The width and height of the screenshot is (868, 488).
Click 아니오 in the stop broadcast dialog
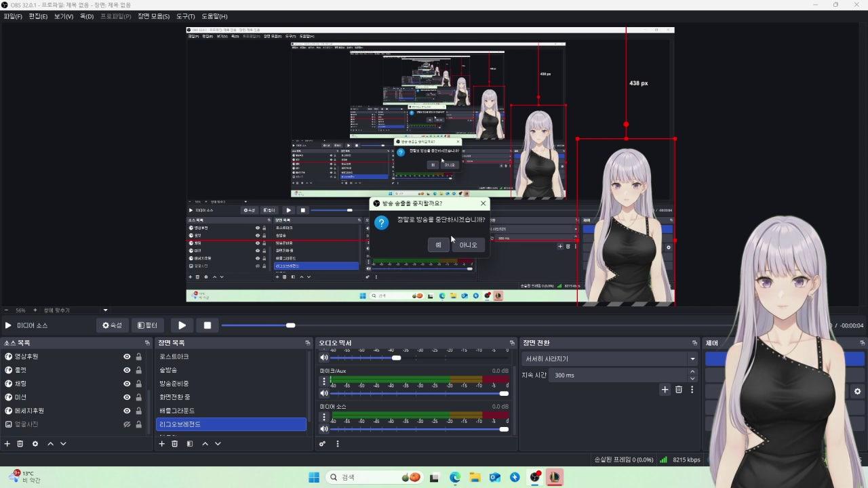(468, 245)
